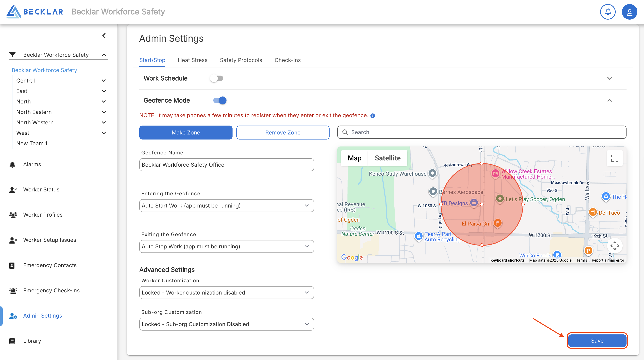Open the Check-Ins tab

tap(287, 60)
